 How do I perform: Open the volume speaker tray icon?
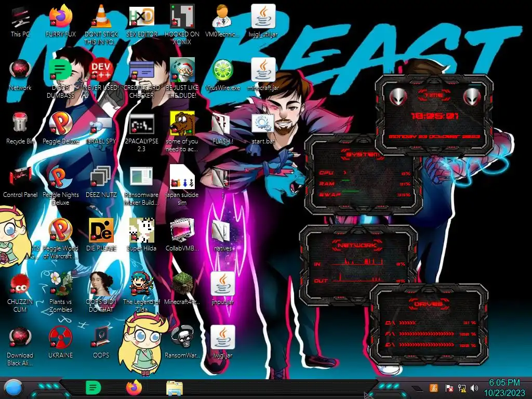474,388
